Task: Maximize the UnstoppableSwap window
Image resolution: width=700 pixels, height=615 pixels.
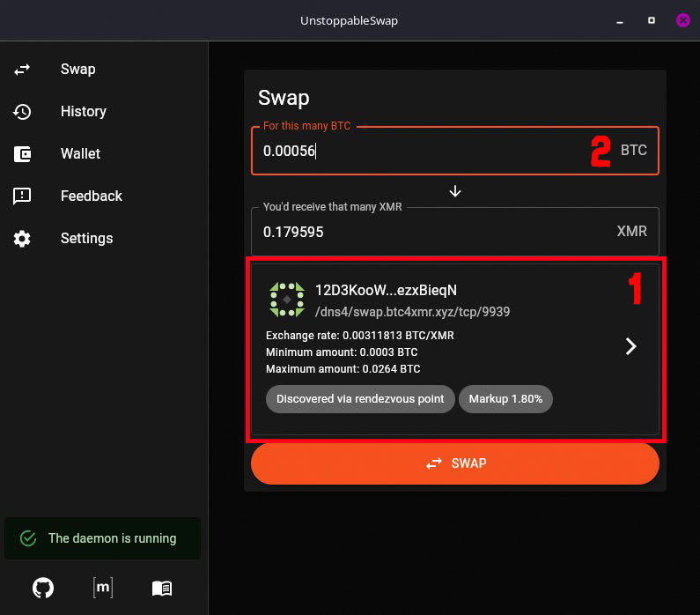Action: click(652, 20)
